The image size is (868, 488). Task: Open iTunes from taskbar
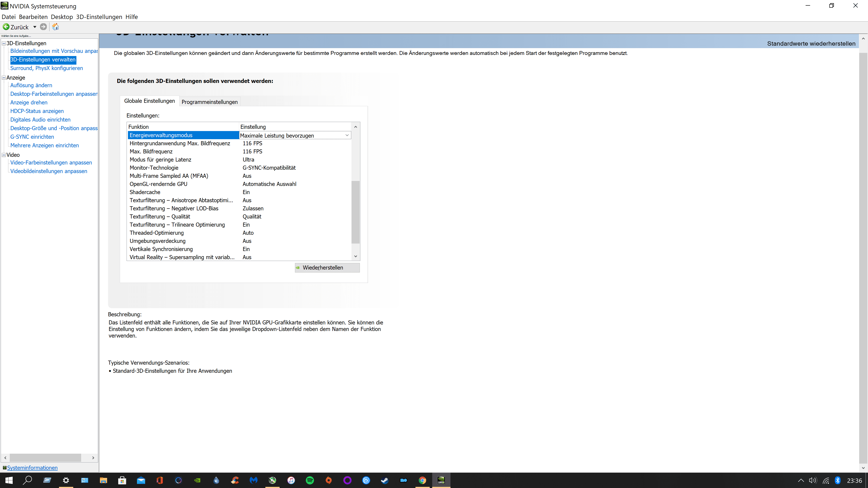(x=291, y=481)
